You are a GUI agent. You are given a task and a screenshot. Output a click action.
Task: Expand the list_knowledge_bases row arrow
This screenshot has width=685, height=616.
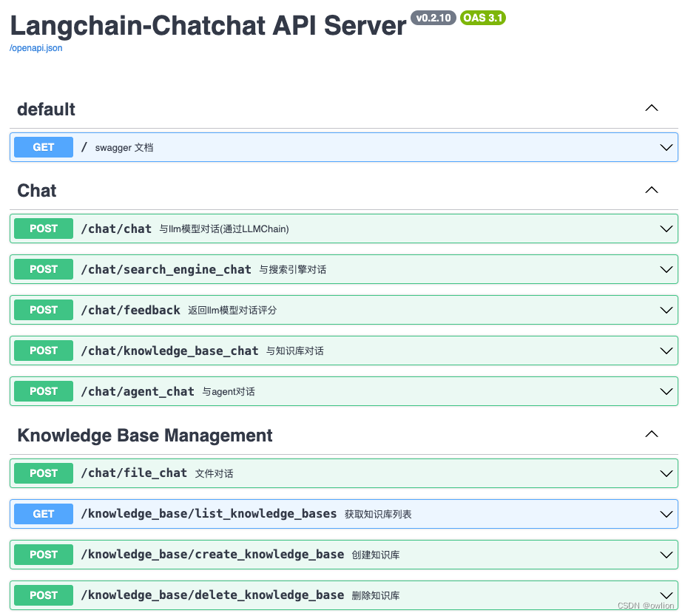coord(667,514)
